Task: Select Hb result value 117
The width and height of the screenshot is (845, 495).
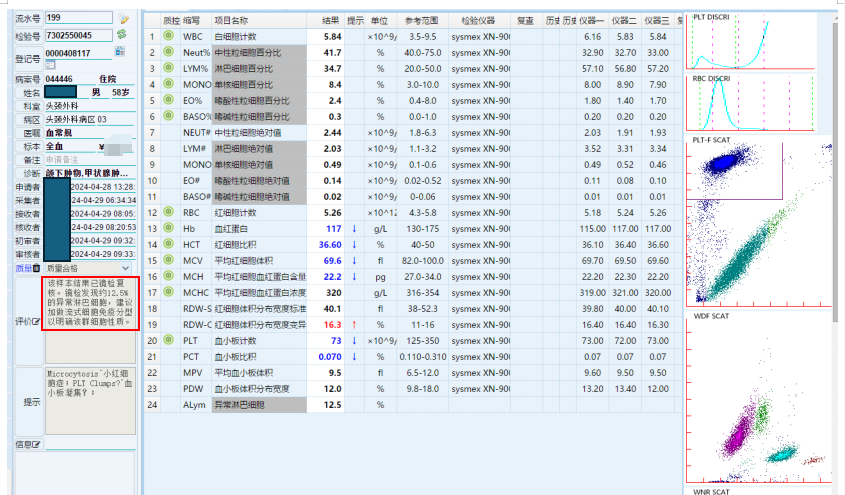Action: point(334,228)
